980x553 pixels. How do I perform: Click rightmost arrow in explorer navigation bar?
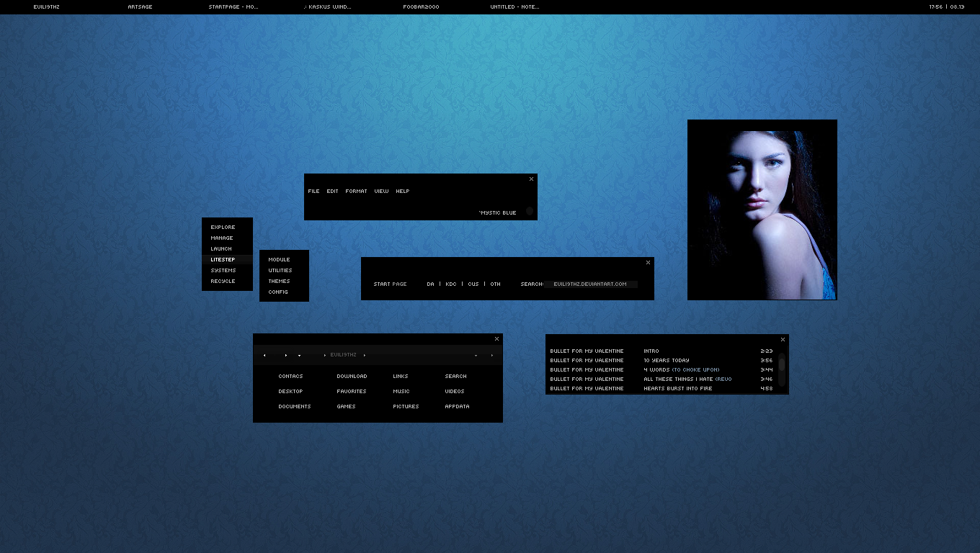[x=492, y=355]
